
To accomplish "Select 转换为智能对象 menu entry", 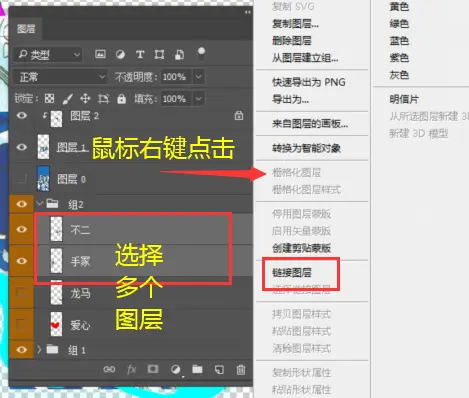I will click(x=306, y=148).
